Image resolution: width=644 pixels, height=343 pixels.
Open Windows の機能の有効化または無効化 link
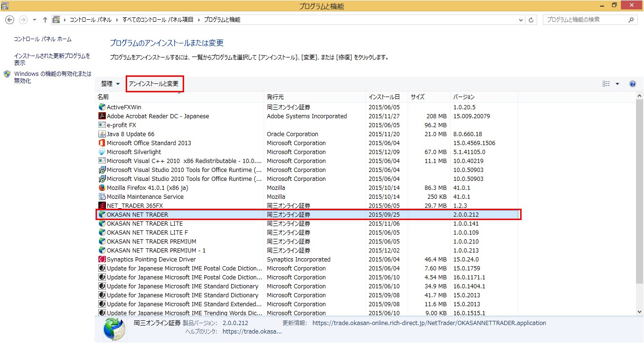click(x=53, y=77)
